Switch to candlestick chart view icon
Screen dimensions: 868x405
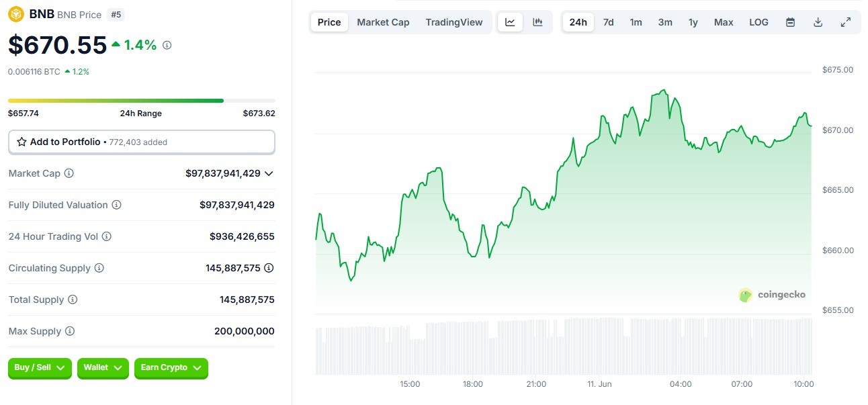click(x=537, y=22)
